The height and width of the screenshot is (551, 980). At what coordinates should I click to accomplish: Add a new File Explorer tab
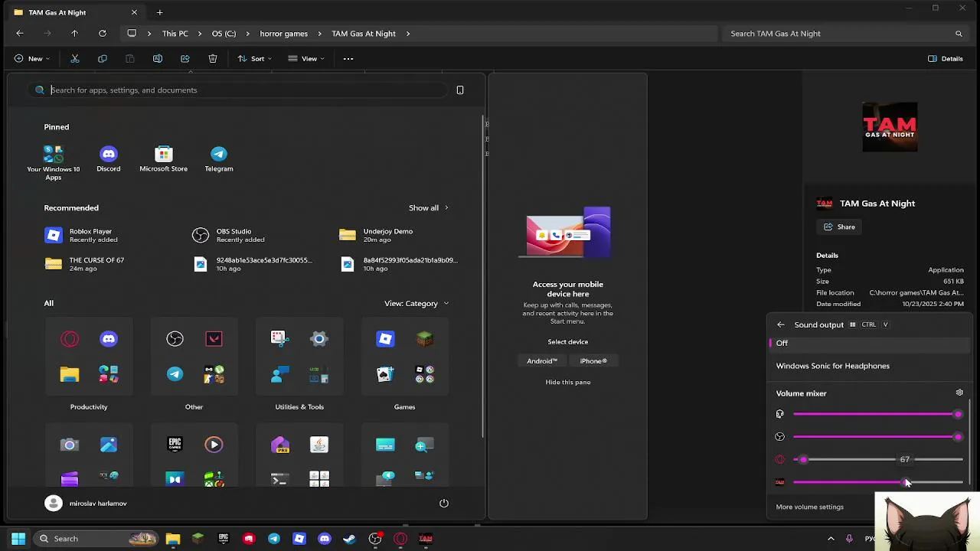click(159, 12)
